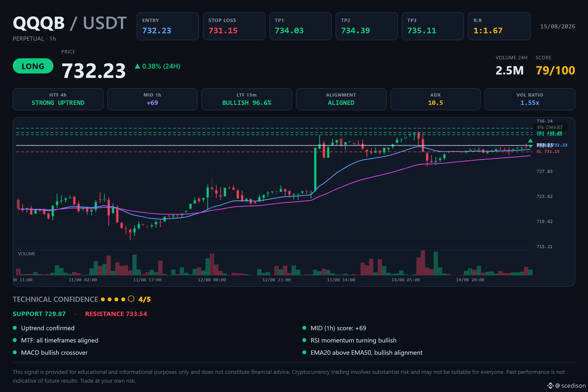Click the 0.38% (24H) change text
The height and width of the screenshot is (392, 588).
(161, 66)
